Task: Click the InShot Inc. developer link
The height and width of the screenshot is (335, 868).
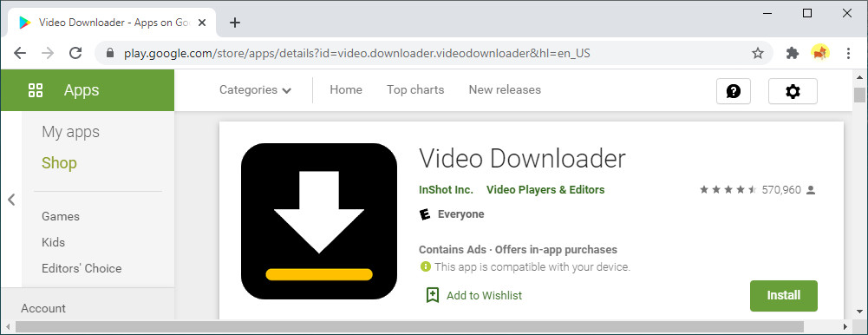Action: (x=447, y=190)
